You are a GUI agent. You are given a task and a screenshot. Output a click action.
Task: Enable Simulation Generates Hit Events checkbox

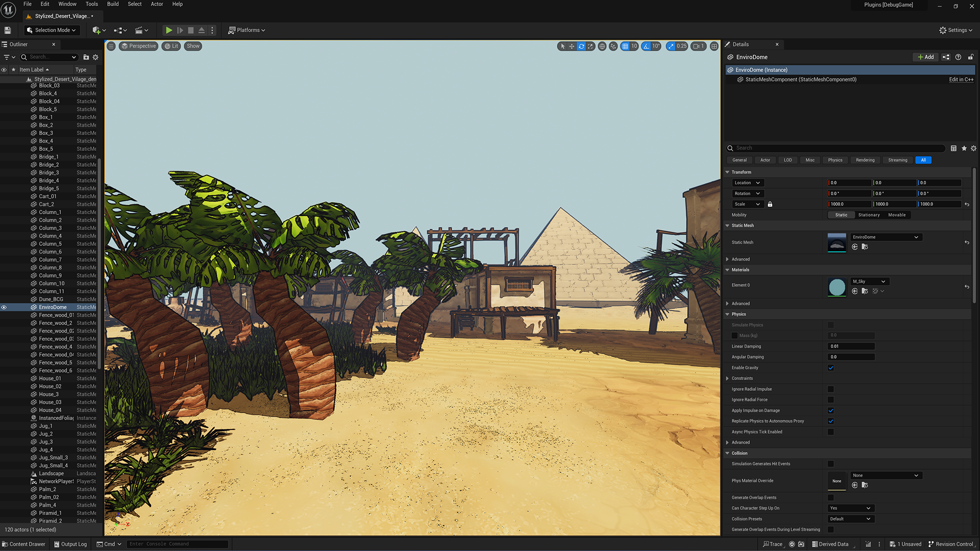830,464
